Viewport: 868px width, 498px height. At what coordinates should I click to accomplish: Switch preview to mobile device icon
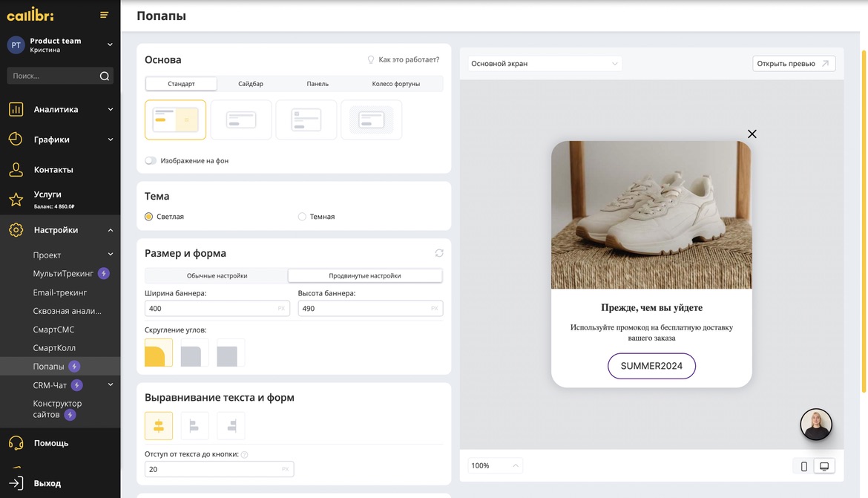803,466
